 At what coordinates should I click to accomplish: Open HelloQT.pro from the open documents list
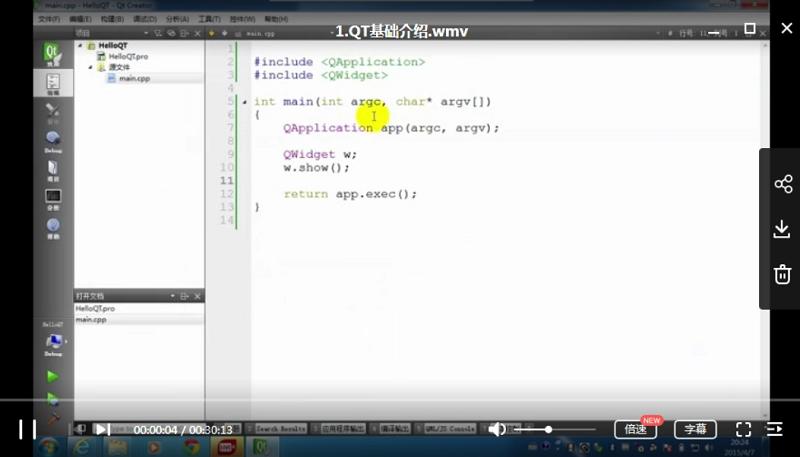click(x=96, y=309)
